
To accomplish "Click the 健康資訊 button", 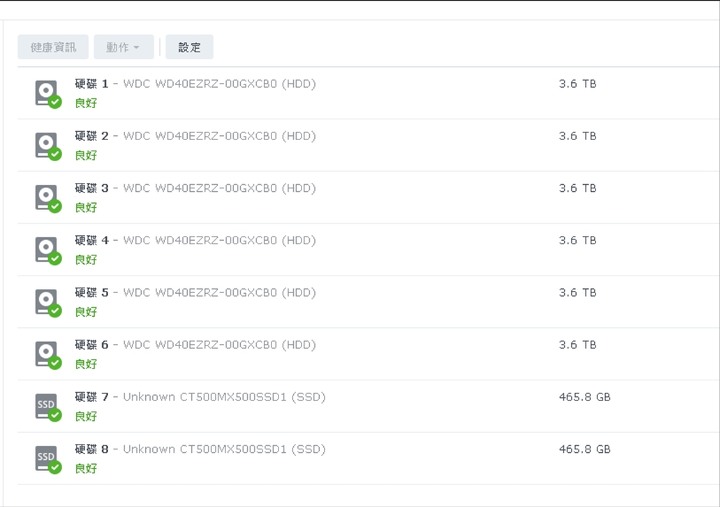I will click(53, 47).
